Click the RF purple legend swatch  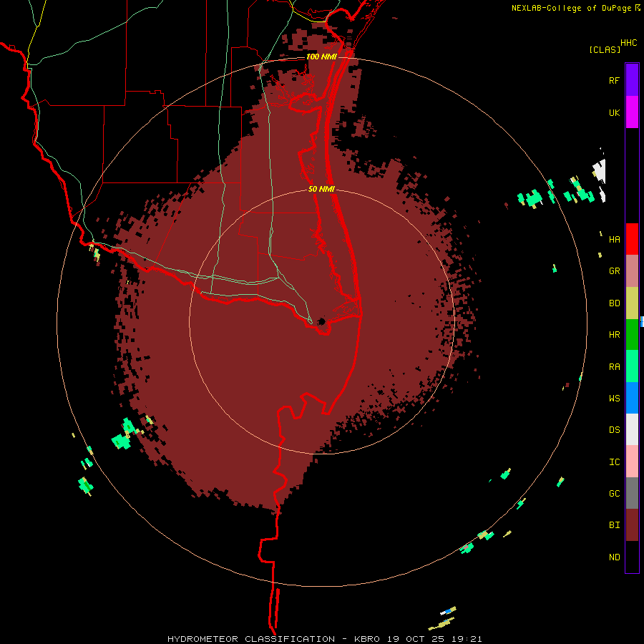632,79
